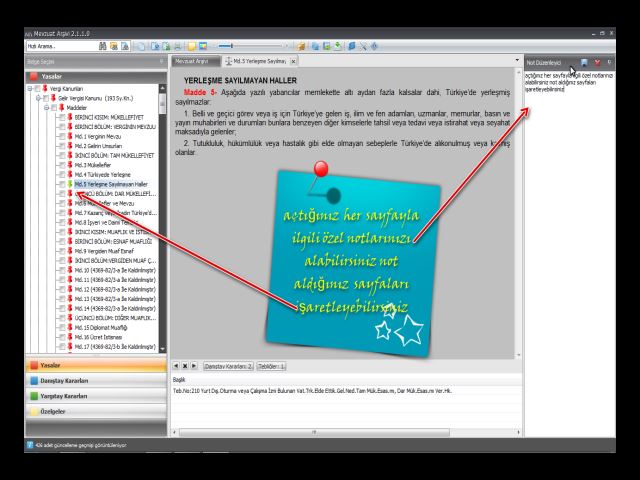Viewport: 640px width, 480px height.
Task: Collapse the Maddeler tree branch
Action: (x=46, y=107)
